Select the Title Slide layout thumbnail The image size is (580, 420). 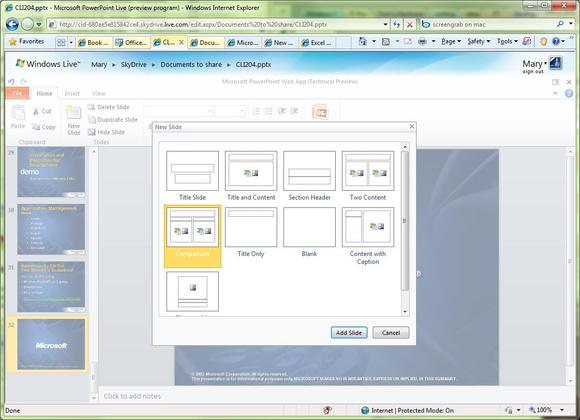192,171
